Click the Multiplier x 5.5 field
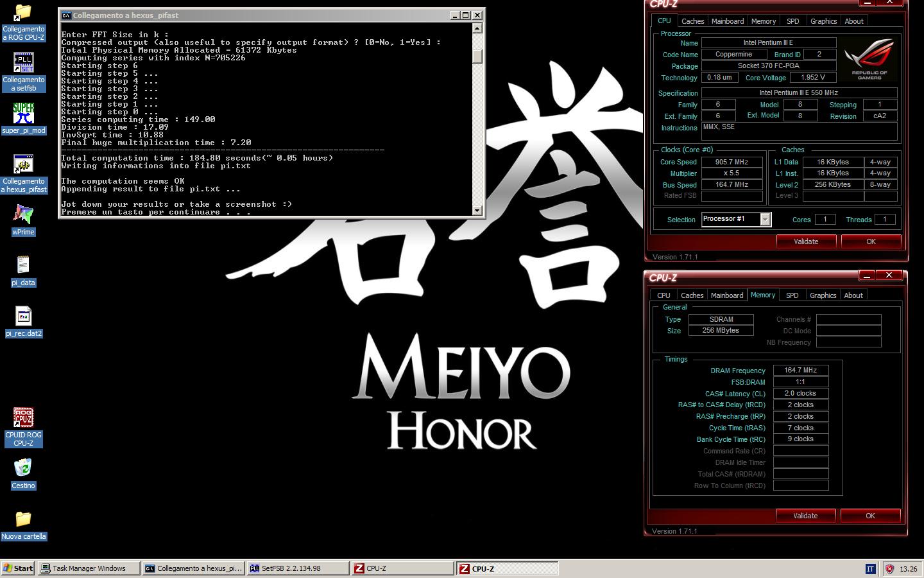Viewport: 924px width, 578px height. tap(732, 173)
